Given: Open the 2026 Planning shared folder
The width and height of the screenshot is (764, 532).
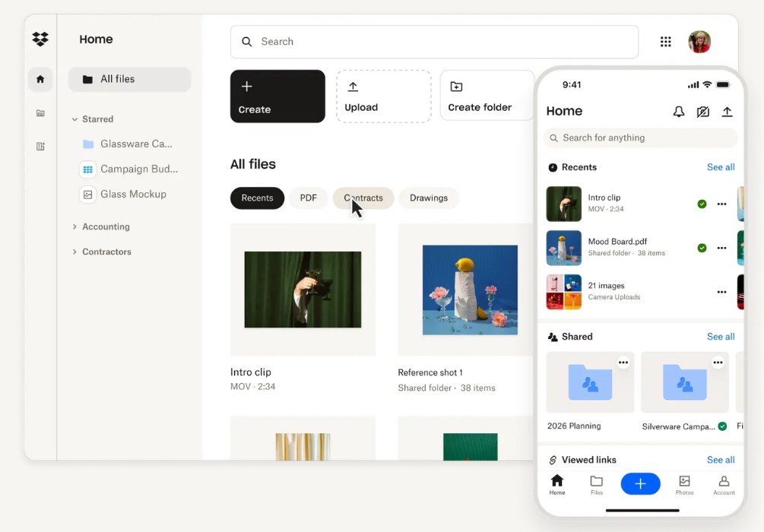Looking at the screenshot, I should pos(590,382).
